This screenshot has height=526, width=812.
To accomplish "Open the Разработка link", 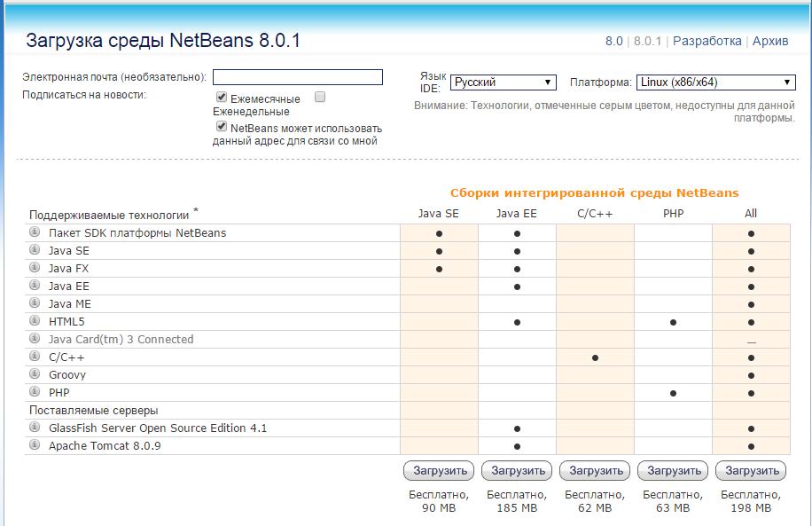I will (x=707, y=41).
